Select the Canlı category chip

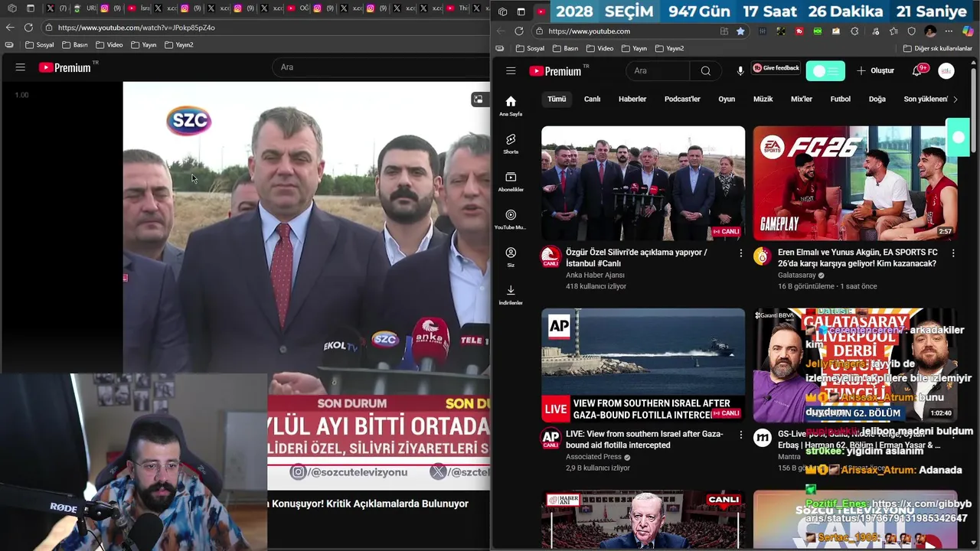tap(593, 99)
